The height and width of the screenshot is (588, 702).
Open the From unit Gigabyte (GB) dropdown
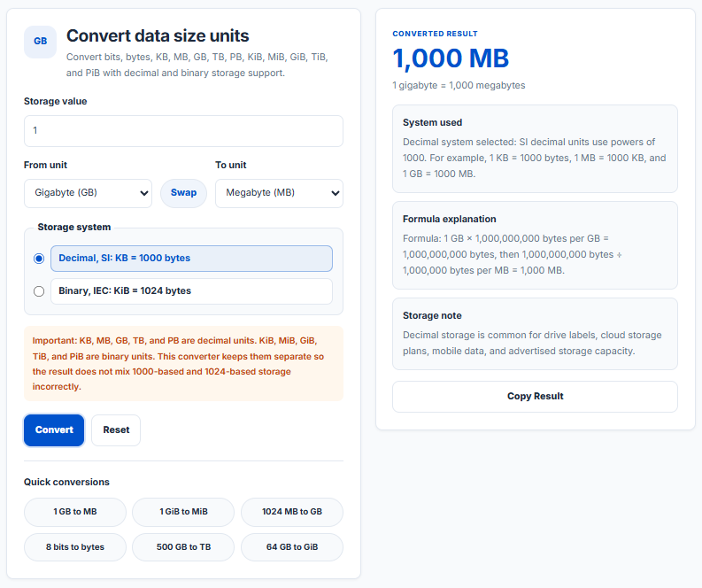click(89, 193)
